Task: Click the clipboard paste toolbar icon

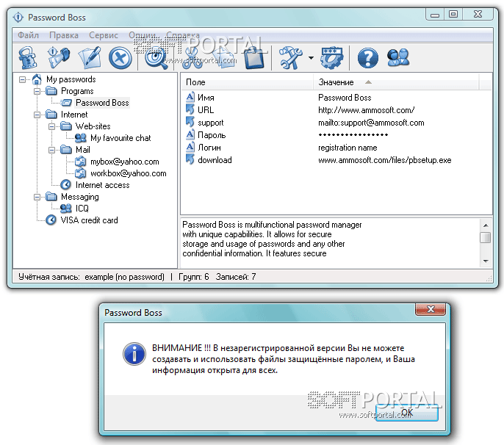Action: pos(254,58)
